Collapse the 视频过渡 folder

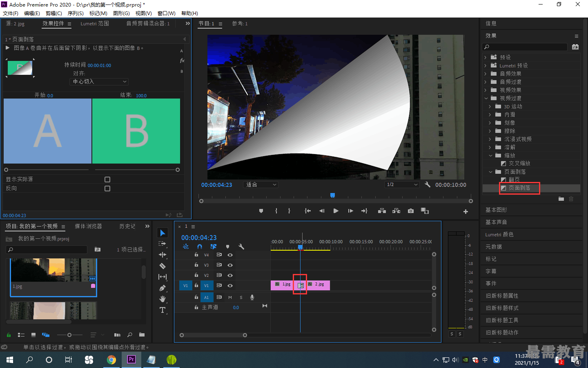tap(486, 98)
